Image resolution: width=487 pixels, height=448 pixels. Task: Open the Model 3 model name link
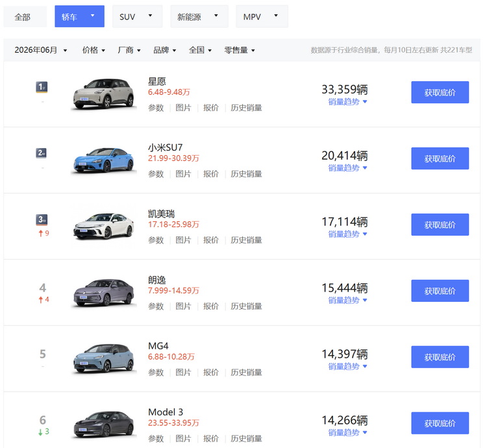click(x=166, y=412)
